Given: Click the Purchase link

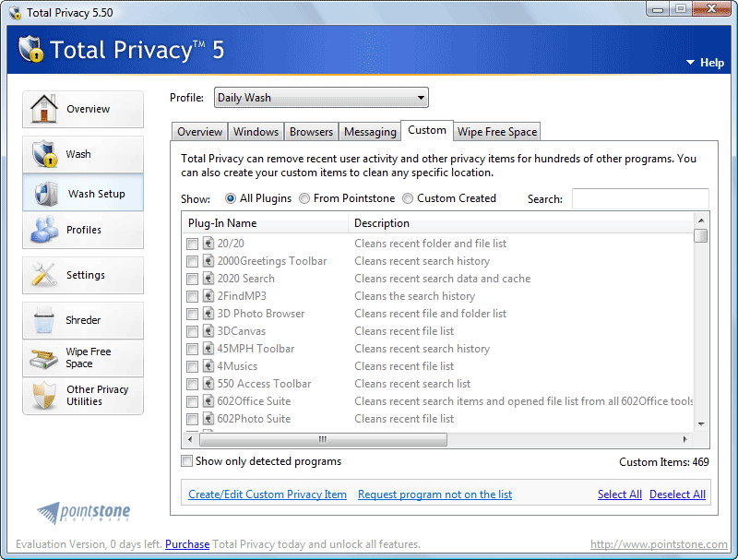Looking at the screenshot, I should coord(187,544).
